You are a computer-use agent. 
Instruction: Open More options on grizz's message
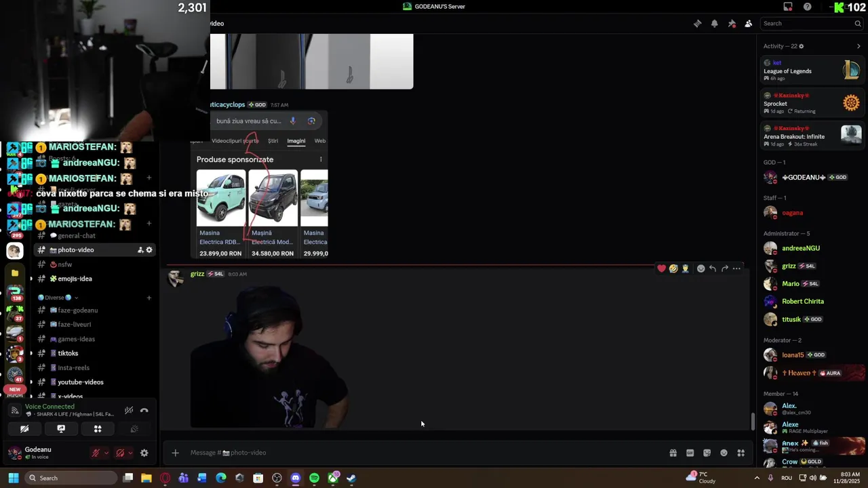coord(737,268)
